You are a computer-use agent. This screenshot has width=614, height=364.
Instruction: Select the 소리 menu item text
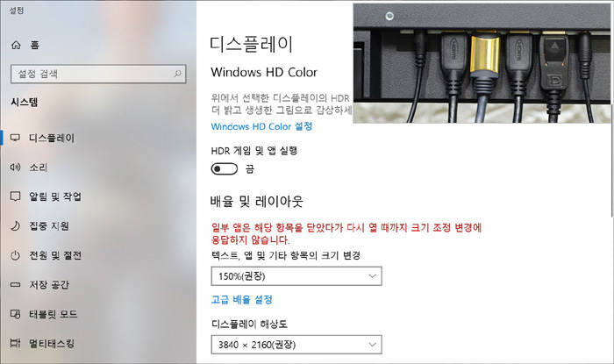click(x=39, y=168)
